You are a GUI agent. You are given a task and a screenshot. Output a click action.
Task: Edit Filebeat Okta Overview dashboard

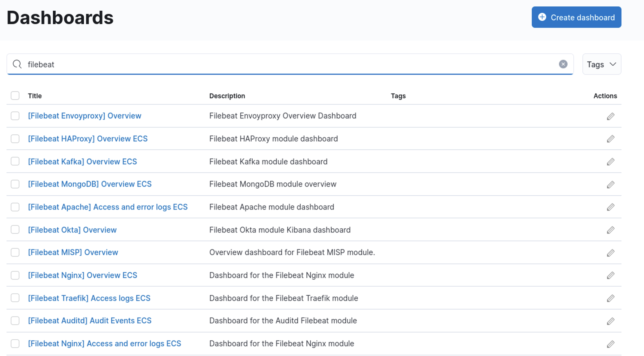(610, 230)
